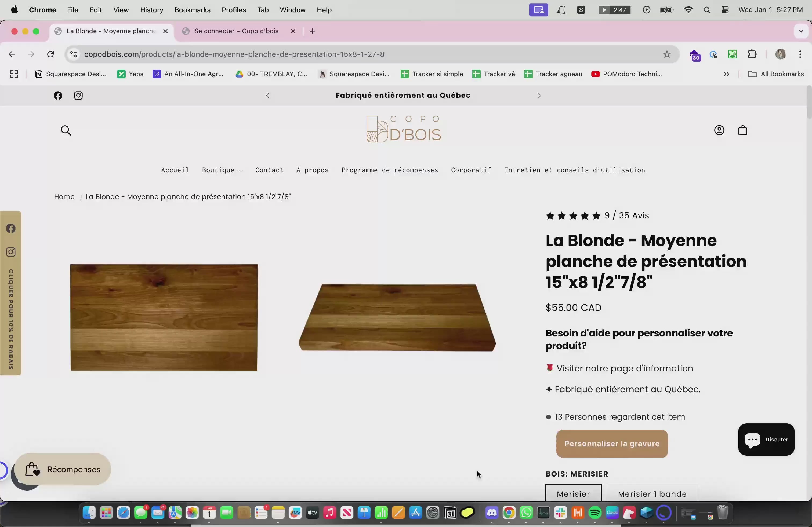Open Instagram icon in announcement bar

click(78, 96)
